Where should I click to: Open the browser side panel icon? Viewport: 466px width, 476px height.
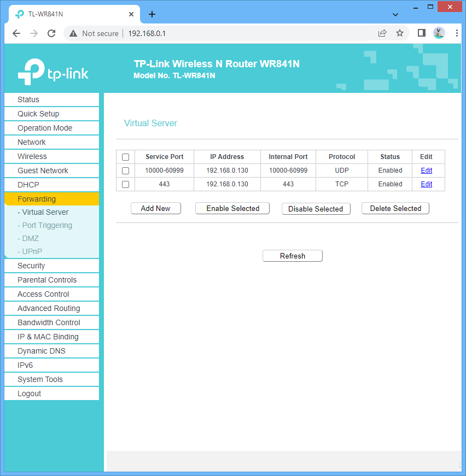421,33
